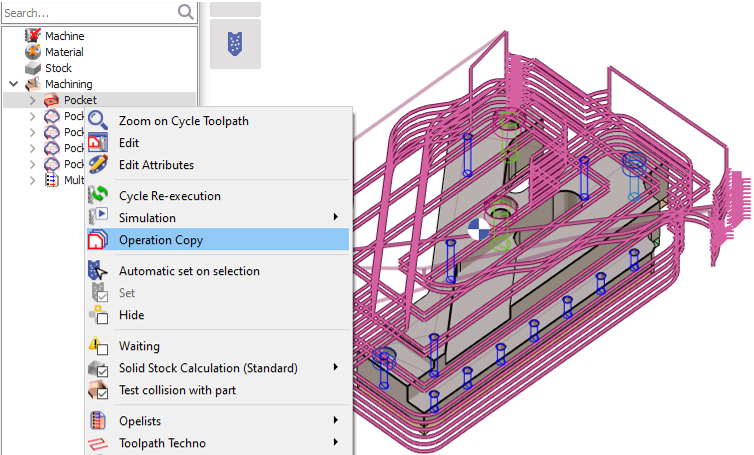Click the Zoom on Cycle Toolpath icon

99,121
